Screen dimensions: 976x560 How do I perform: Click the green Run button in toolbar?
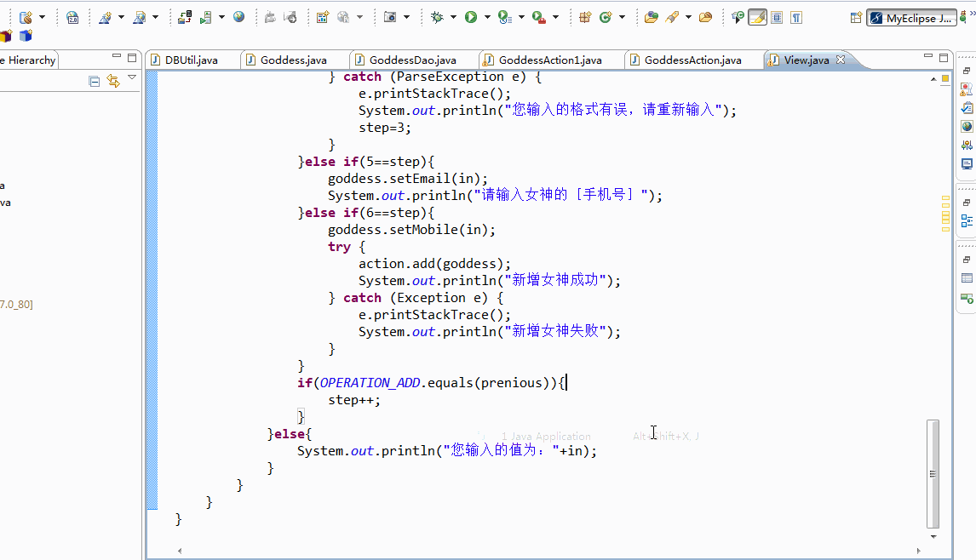(471, 17)
